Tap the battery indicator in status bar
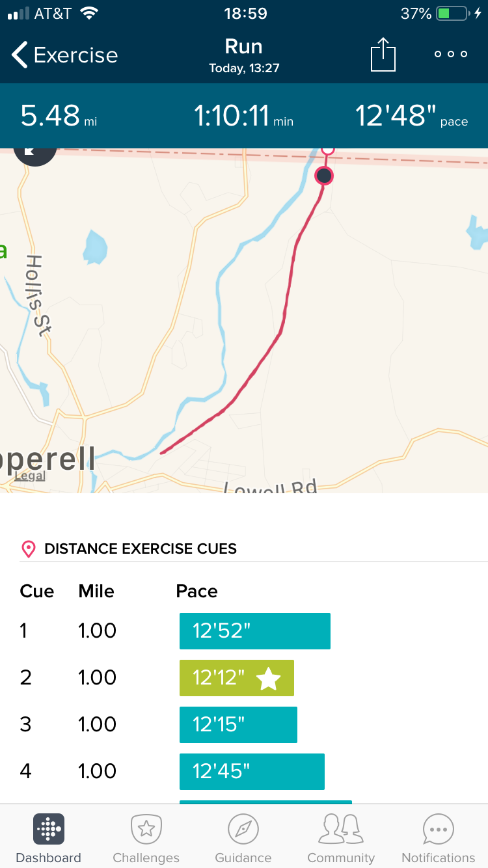Viewport: 488px width, 868px height. point(452,14)
